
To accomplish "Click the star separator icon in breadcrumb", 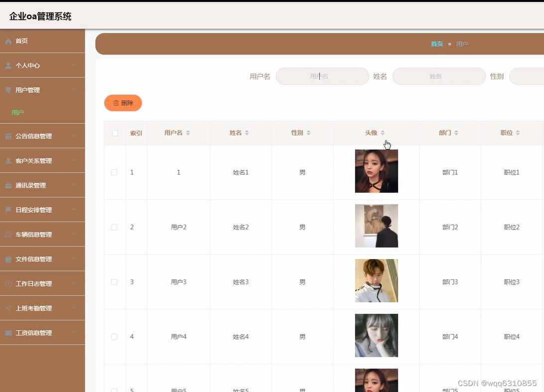I will [450, 44].
